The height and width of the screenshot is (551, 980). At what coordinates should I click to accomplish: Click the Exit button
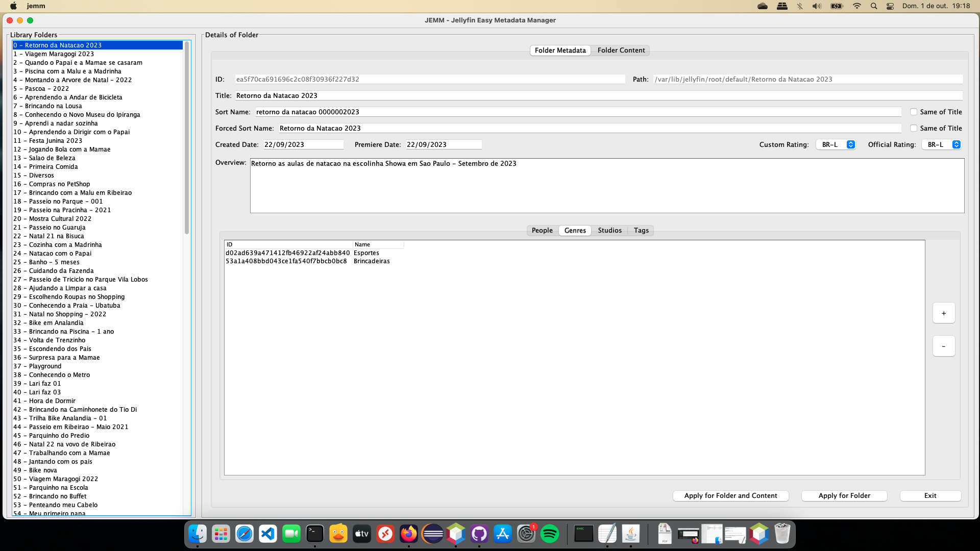point(930,495)
